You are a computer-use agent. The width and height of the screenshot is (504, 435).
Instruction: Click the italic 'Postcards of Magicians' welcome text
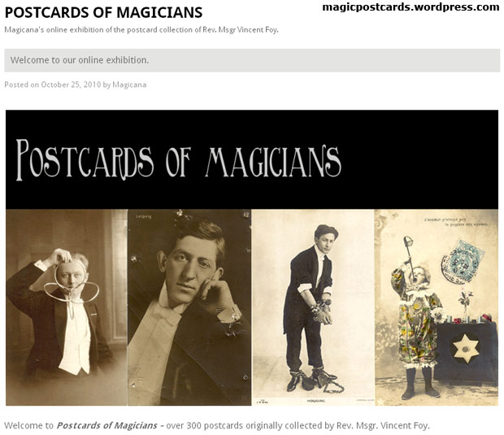tap(107, 426)
